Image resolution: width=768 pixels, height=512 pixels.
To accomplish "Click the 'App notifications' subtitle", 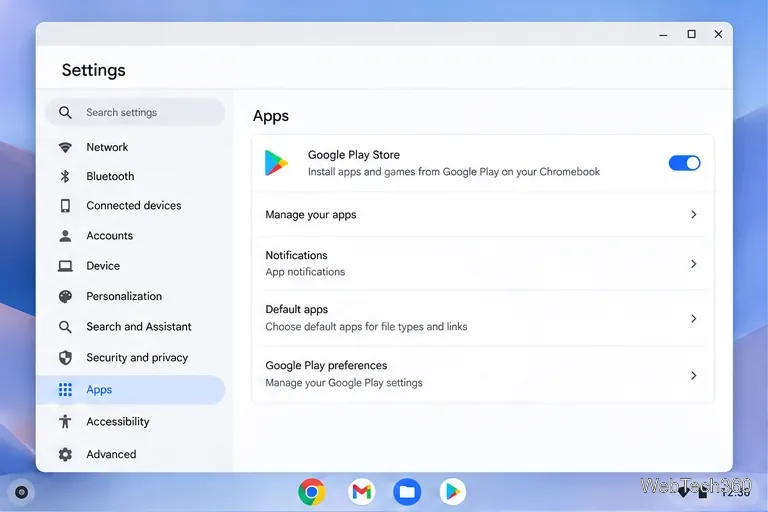I will 305,272.
